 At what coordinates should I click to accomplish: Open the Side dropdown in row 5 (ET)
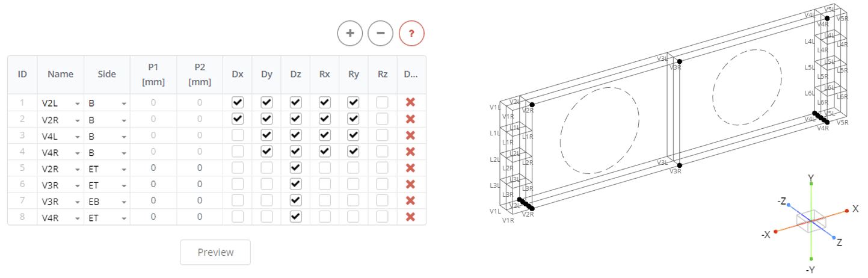click(x=107, y=168)
